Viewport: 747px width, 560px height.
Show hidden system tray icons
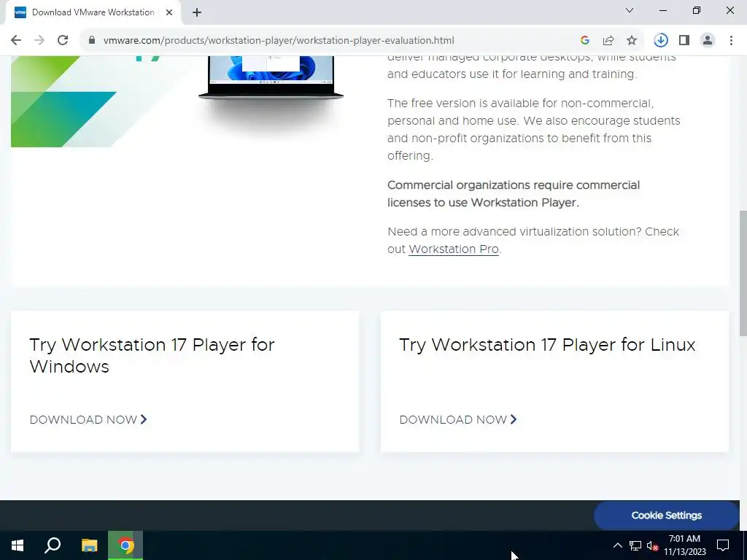click(617, 545)
